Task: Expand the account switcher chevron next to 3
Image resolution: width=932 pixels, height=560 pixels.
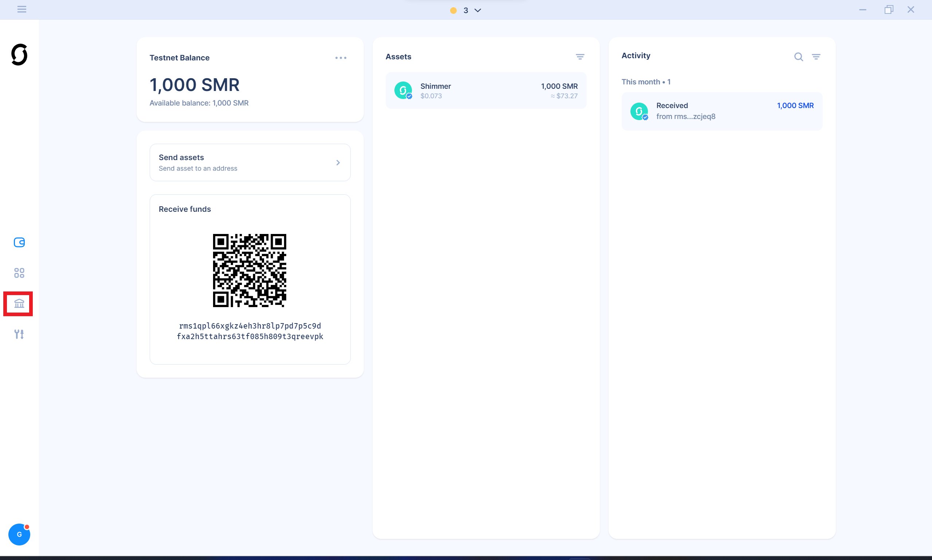Action: [477, 11]
